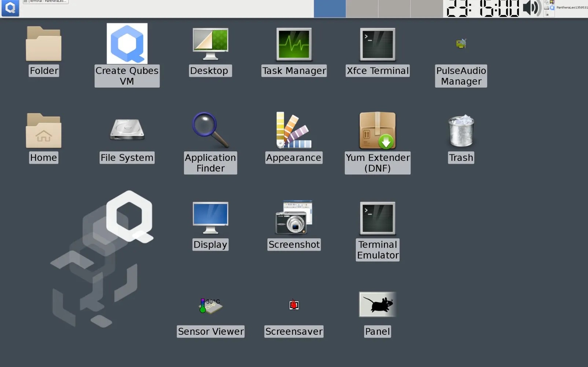Launch the Screensaver settings

tap(293, 305)
